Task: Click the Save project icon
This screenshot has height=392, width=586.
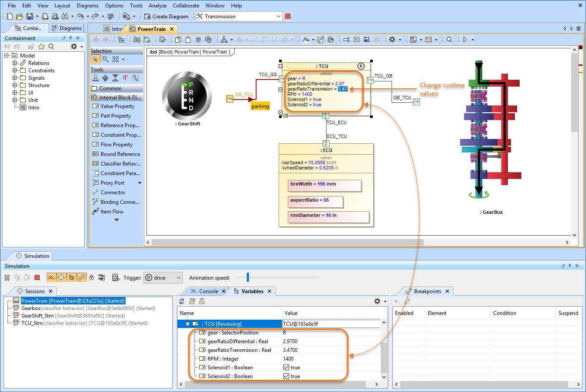Action: pos(30,17)
